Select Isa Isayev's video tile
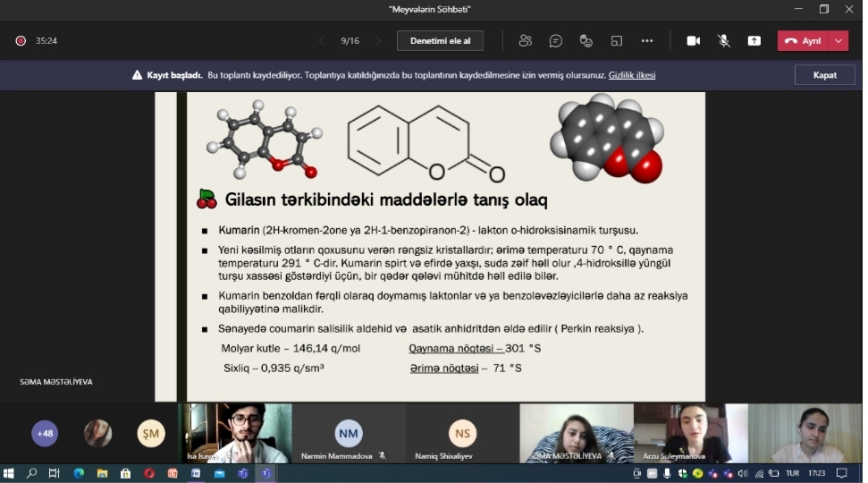The width and height of the screenshot is (868, 483). tap(235, 433)
